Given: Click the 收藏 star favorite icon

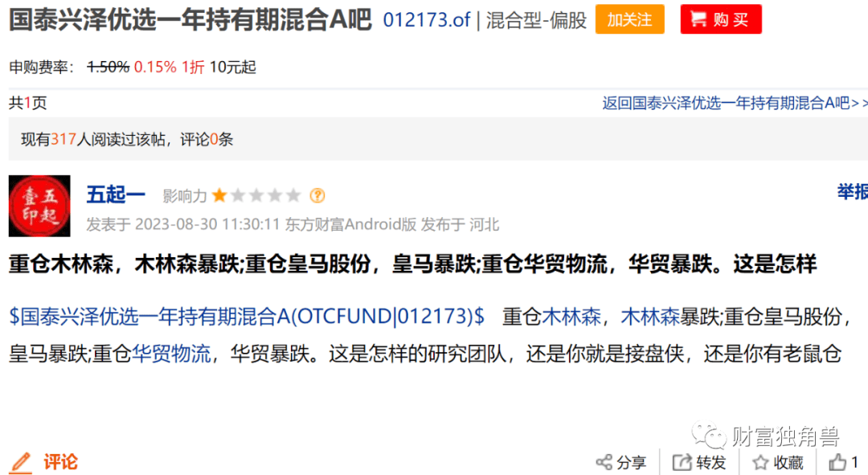Looking at the screenshot, I should [760, 462].
